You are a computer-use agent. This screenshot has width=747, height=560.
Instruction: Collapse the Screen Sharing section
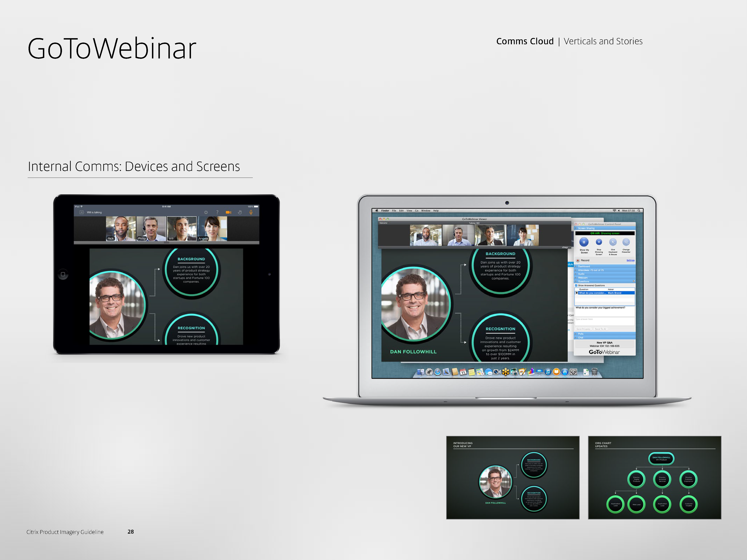pos(605,228)
